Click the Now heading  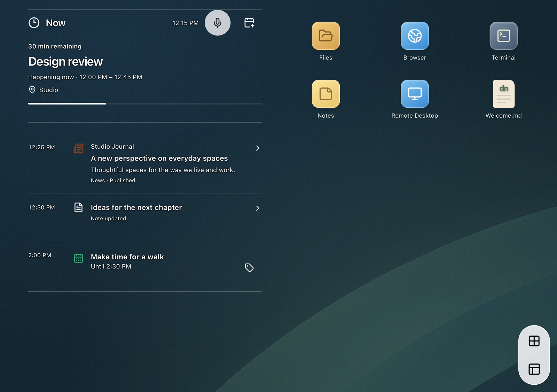pos(56,23)
